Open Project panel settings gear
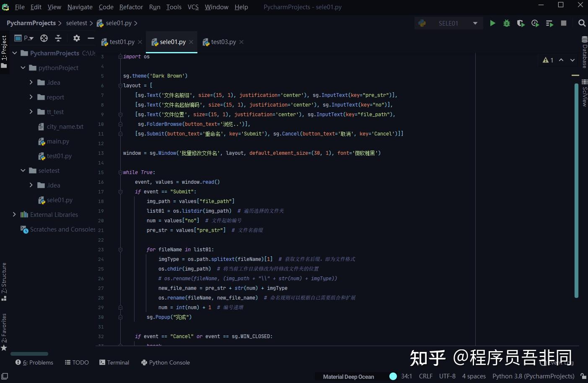This screenshot has width=588, height=383. point(76,38)
